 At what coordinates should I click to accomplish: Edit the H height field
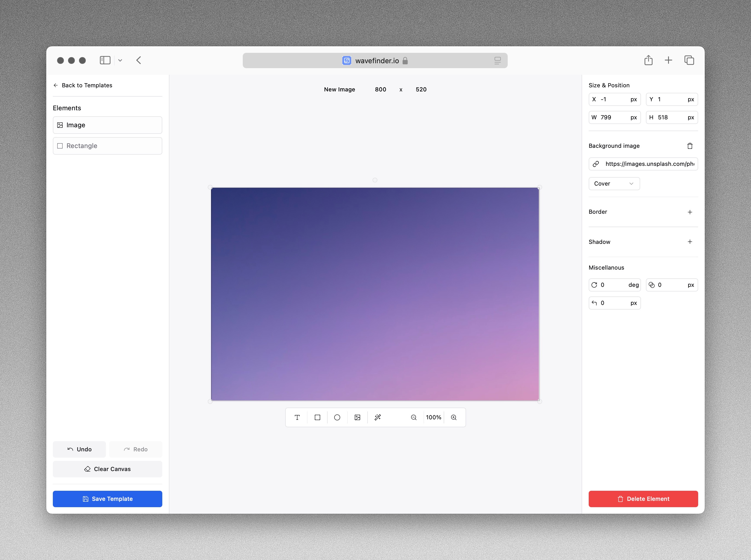pyautogui.click(x=672, y=117)
